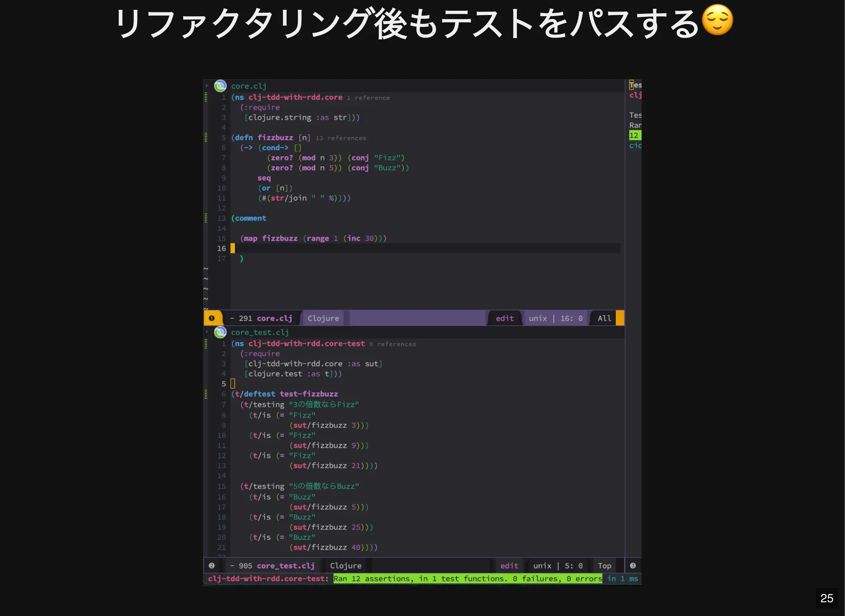Click the orange cursor on line 16
Image resolution: width=845 pixels, height=616 pixels.
pos(233,248)
